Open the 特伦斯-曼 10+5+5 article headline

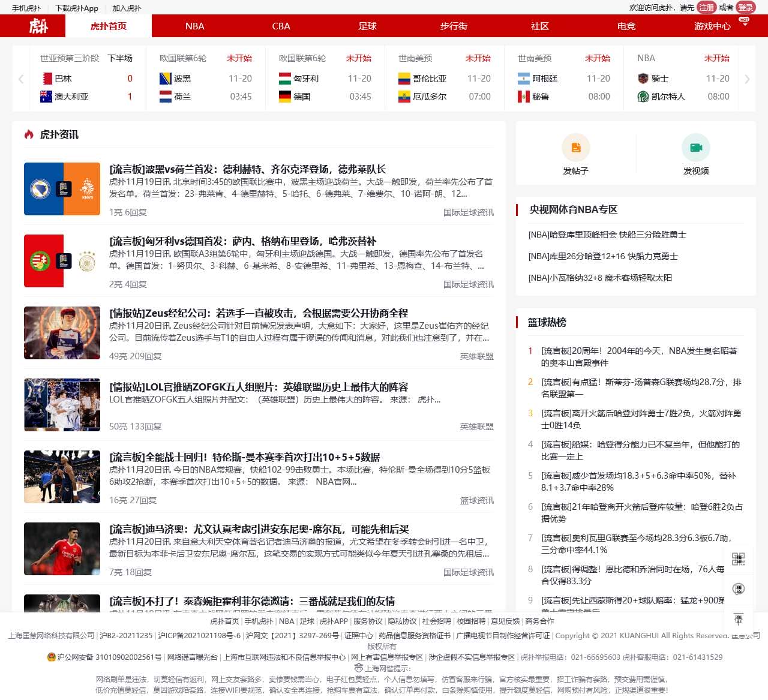(x=244, y=457)
